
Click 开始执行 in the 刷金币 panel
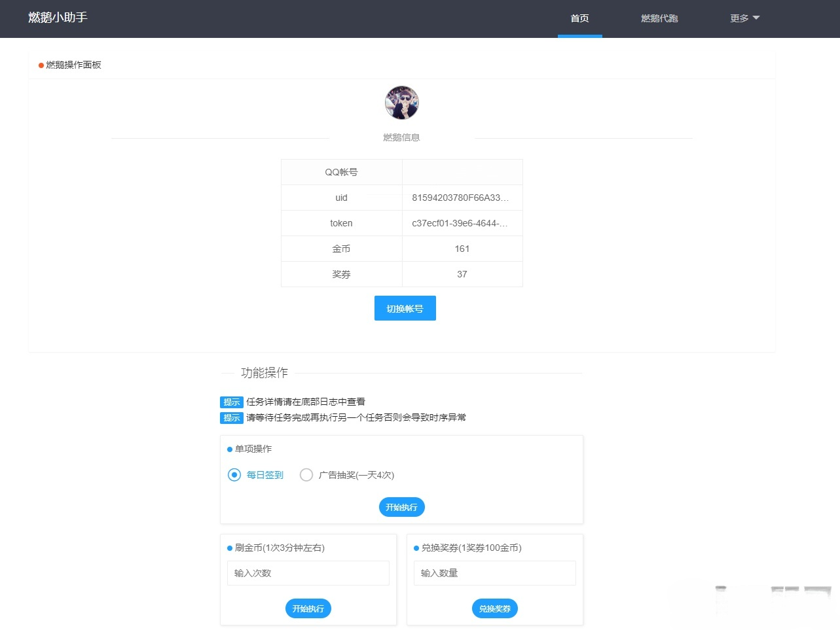(x=308, y=608)
